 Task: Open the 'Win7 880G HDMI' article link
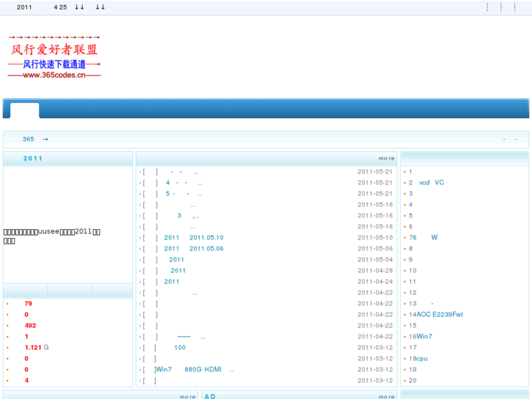195,370
